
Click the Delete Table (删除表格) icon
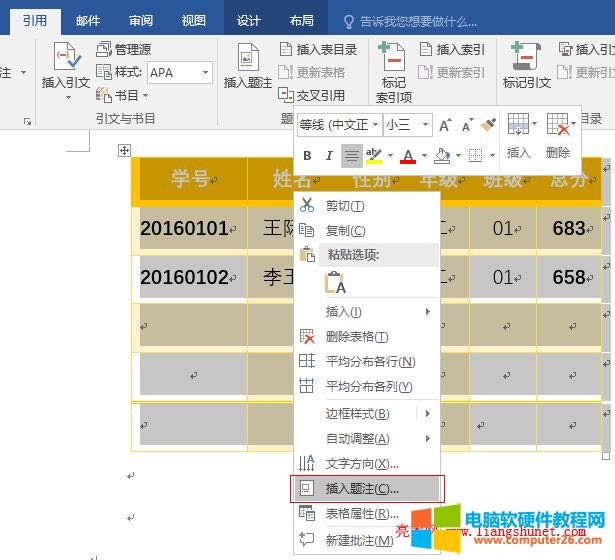coord(307,337)
